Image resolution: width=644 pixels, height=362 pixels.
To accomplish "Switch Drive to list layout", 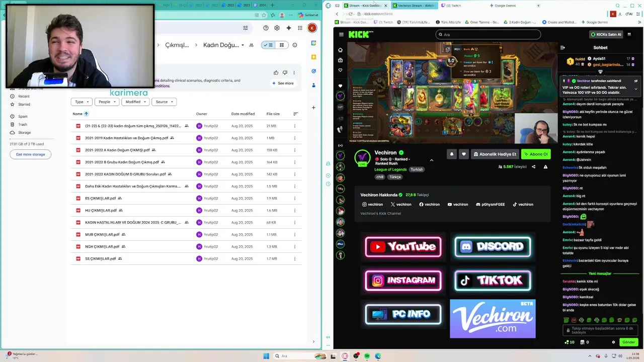I will (x=269, y=45).
